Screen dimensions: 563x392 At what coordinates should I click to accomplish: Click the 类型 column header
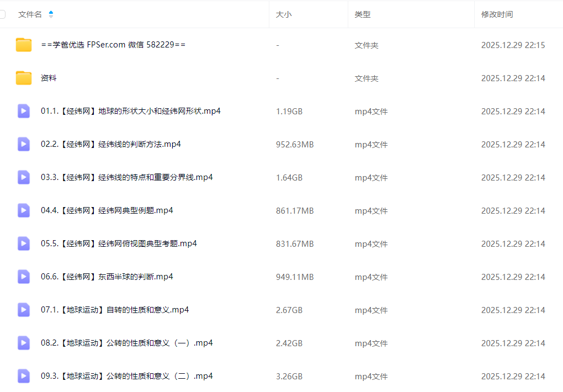pyautogui.click(x=363, y=14)
